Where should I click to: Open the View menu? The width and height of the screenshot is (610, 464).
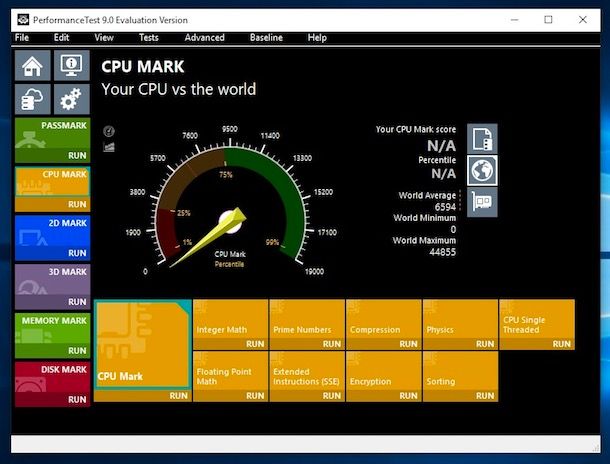(x=104, y=38)
